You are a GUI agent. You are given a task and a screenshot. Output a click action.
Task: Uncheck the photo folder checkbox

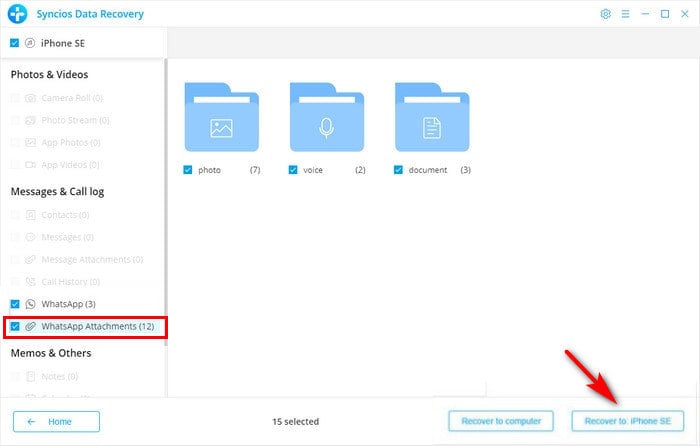[x=188, y=170]
